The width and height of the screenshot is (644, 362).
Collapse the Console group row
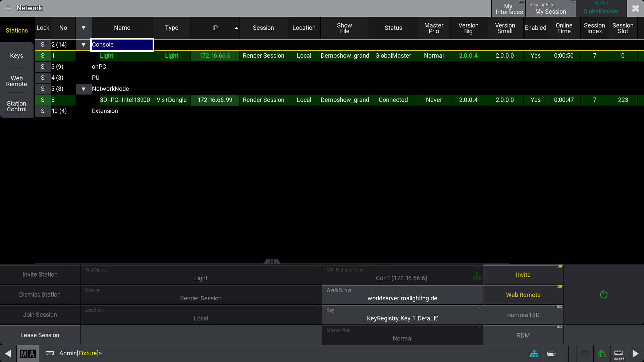pyautogui.click(x=84, y=45)
